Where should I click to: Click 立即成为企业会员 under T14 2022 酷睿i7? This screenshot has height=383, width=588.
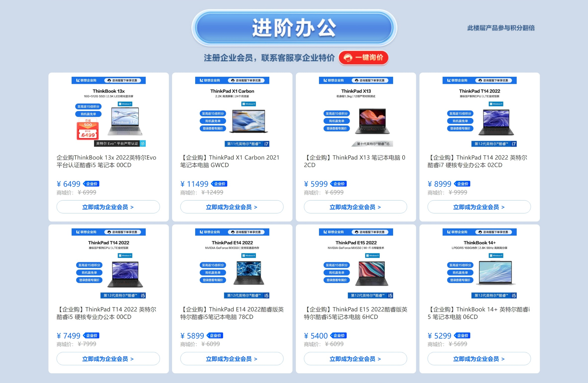479,207
